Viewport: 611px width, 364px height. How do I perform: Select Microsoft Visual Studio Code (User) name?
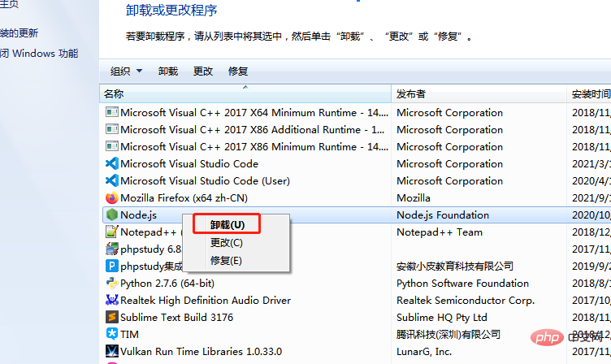(206, 181)
